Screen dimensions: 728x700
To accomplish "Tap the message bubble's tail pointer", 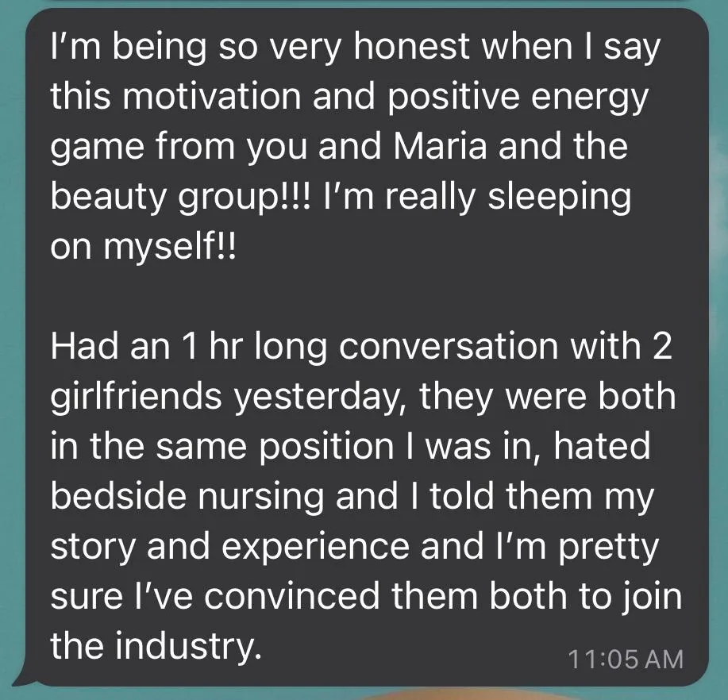I will click(23, 675).
